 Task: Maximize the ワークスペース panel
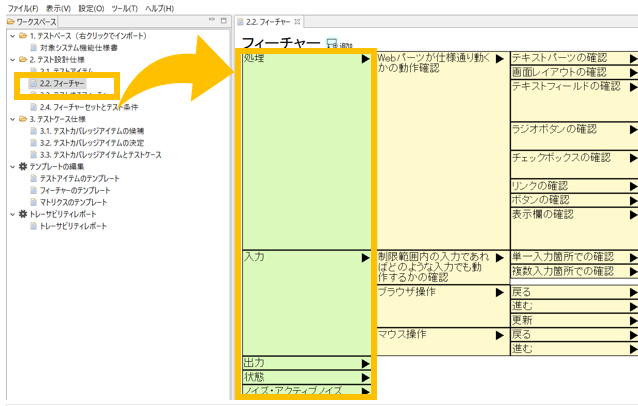coord(223,20)
